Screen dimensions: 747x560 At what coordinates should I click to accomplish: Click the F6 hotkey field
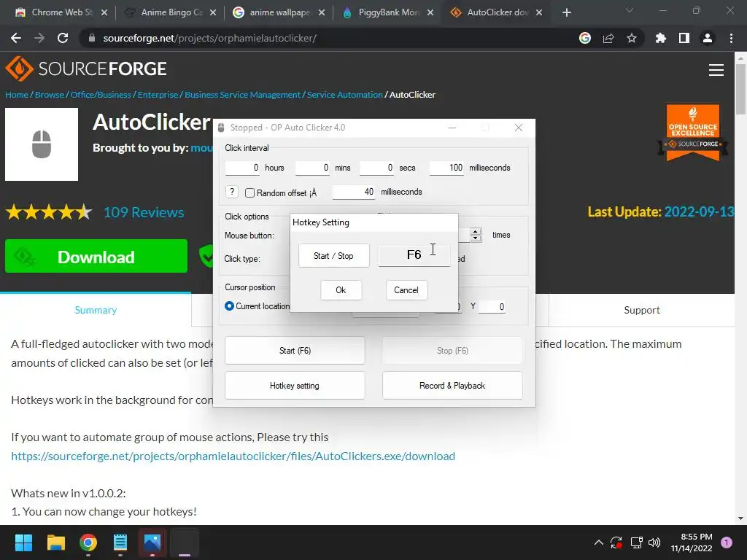pyautogui.click(x=414, y=254)
